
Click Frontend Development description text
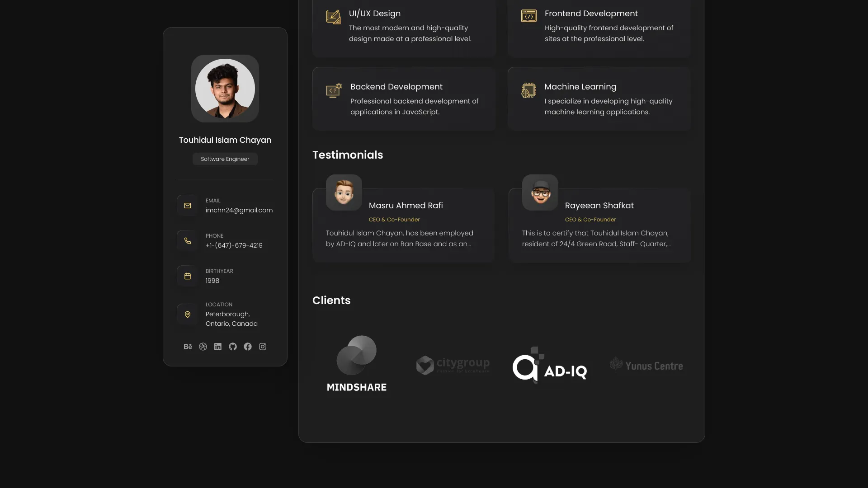pos(609,33)
